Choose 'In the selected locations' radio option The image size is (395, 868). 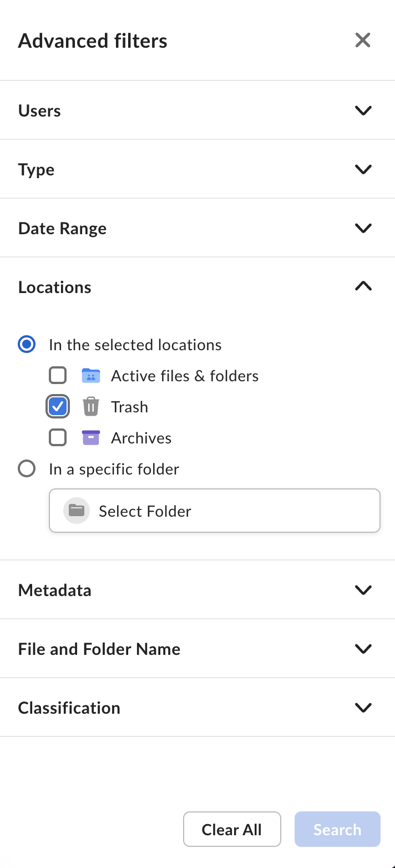point(27,345)
